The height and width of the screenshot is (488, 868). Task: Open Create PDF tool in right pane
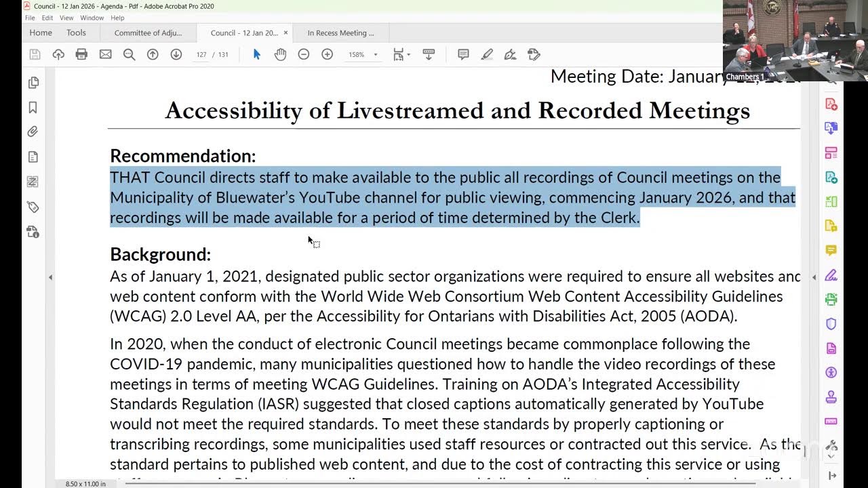[831, 104]
